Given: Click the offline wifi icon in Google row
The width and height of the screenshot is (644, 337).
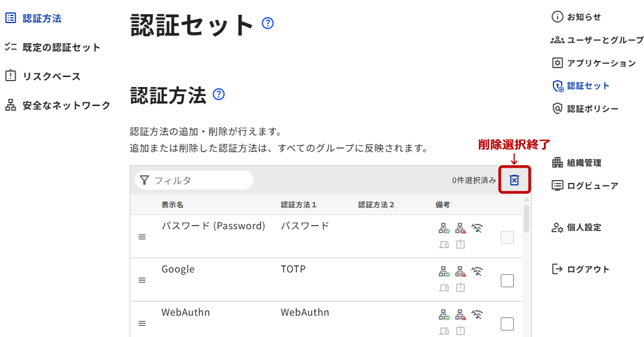Looking at the screenshot, I should (477, 271).
